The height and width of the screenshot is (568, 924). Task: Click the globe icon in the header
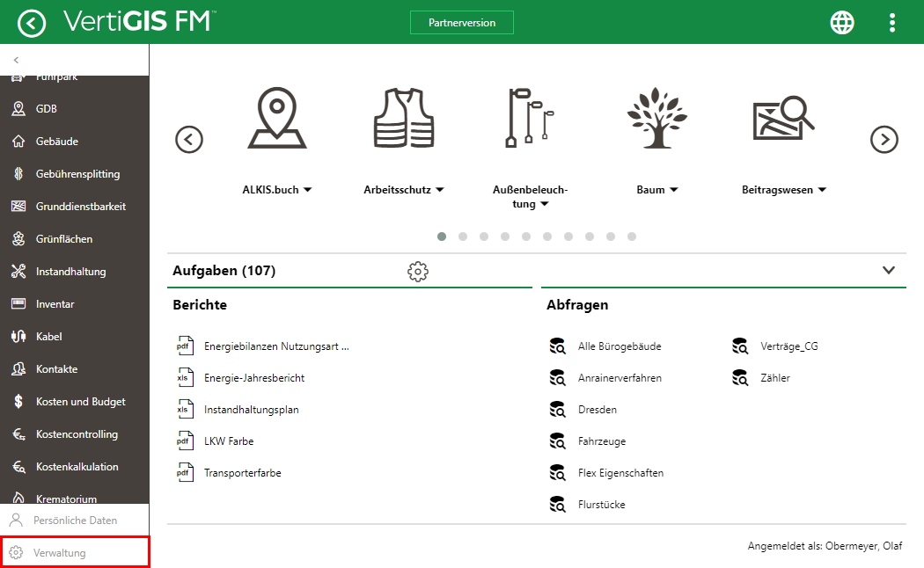tap(842, 23)
